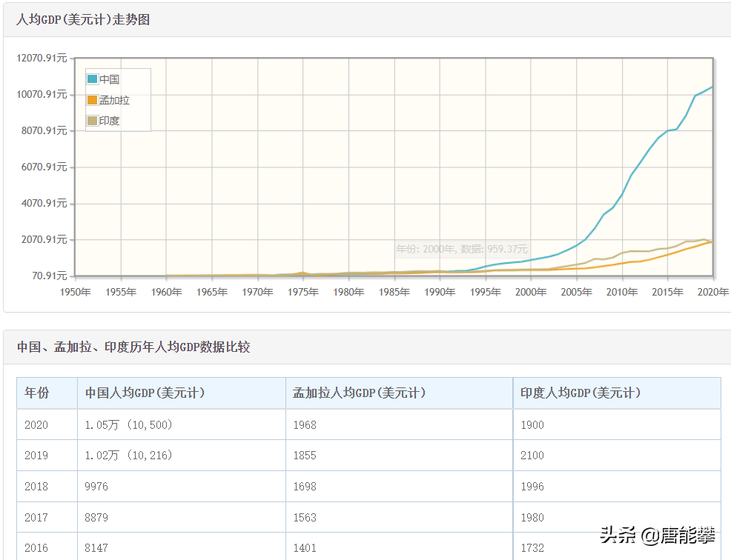Screen dimensions: 731x560
Task: Click the 2020年 label on the x-axis
Action: [713, 292]
